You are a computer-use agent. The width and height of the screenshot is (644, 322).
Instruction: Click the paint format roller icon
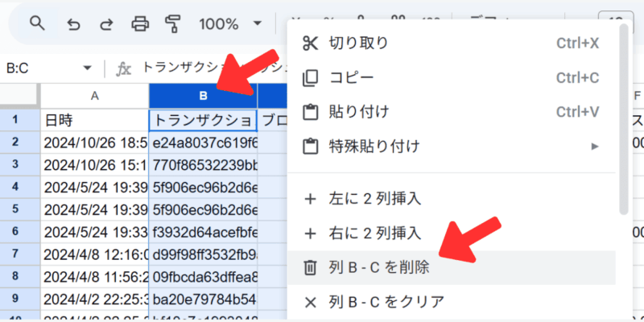pos(173,24)
